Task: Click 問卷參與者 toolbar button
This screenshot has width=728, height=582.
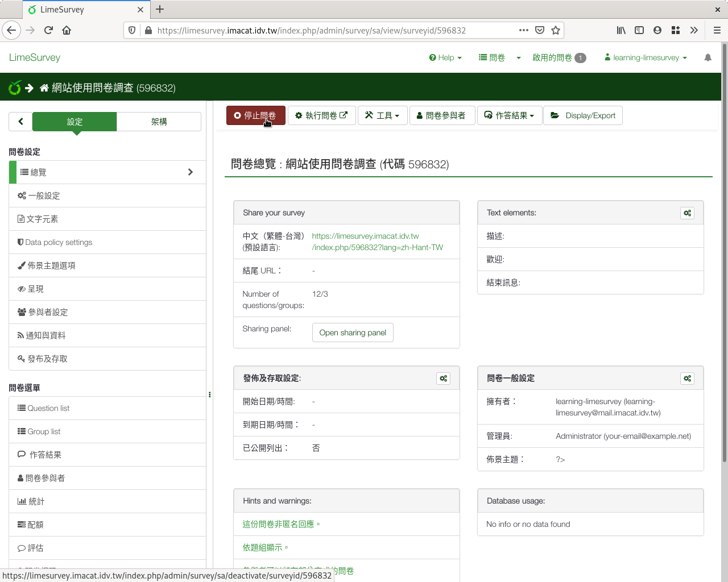Action: (x=441, y=115)
